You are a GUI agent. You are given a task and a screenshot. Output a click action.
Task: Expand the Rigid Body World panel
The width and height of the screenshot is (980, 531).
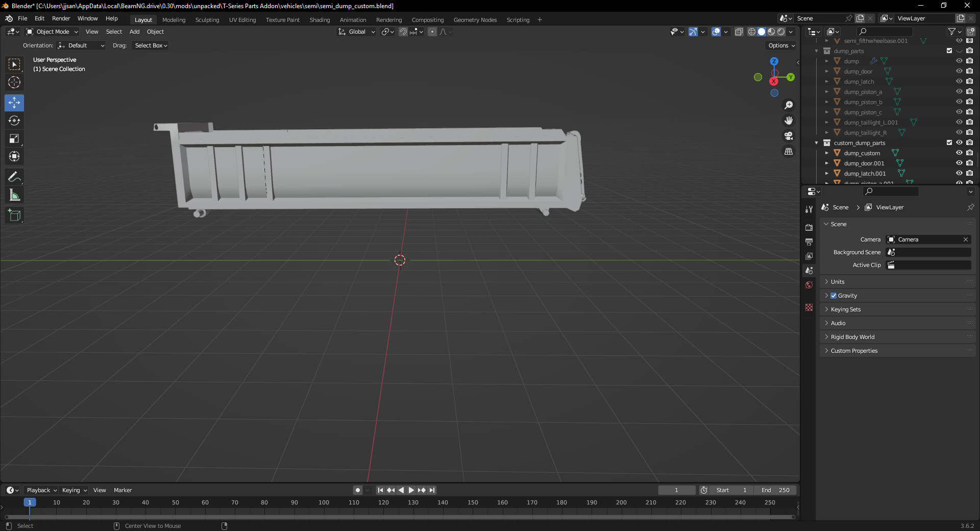(x=852, y=337)
